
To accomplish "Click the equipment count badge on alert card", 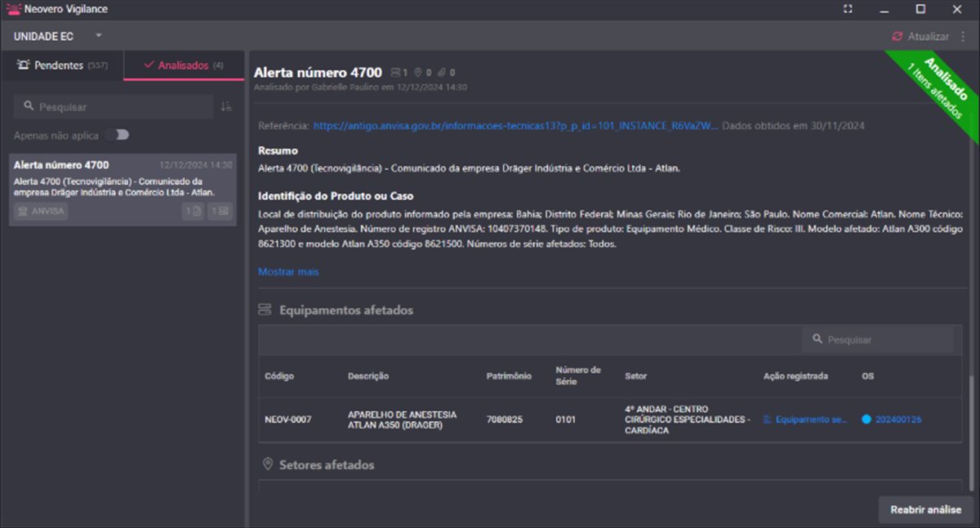I will [x=219, y=211].
